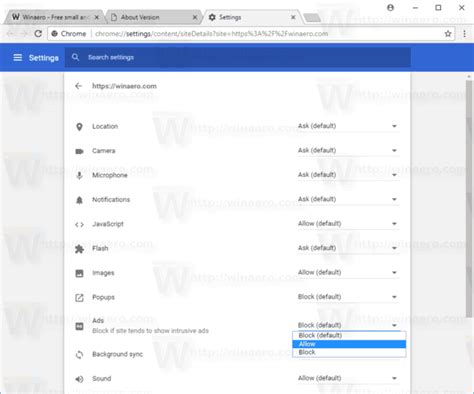This screenshot has width=474, height=394.
Task: Select Block in the Ads list
Action: 349,352
